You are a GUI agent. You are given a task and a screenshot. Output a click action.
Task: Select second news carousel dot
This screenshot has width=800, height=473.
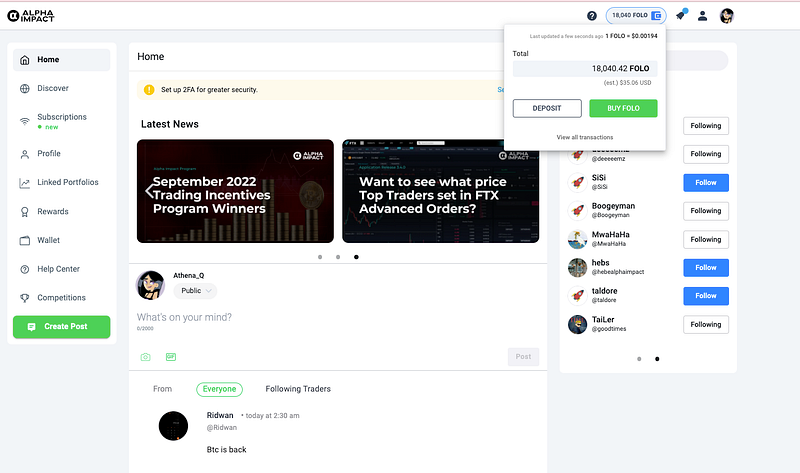tap(338, 257)
